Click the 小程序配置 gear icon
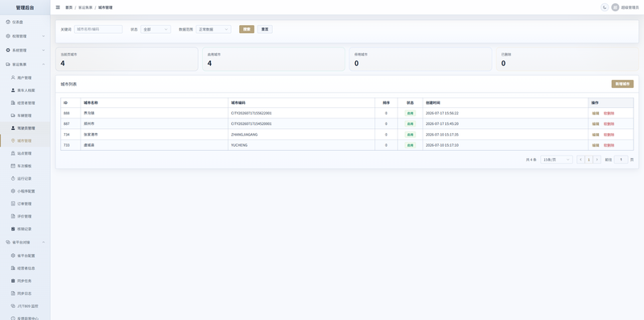644x320 pixels. (x=13, y=191)
